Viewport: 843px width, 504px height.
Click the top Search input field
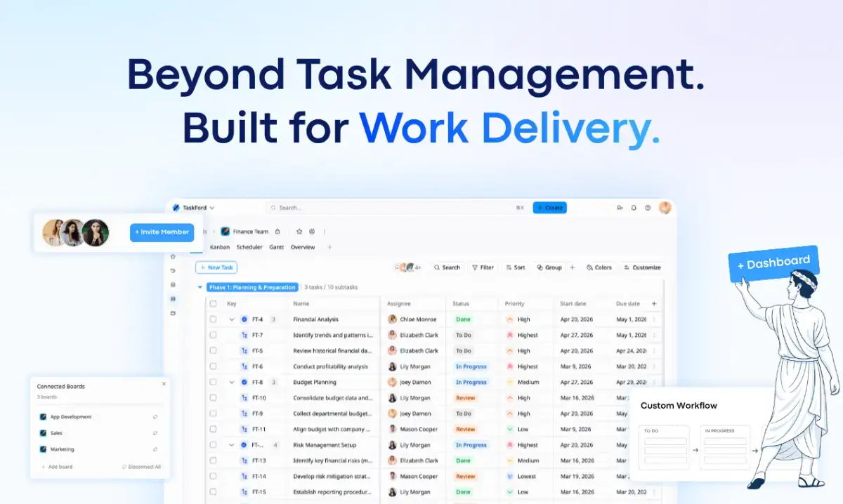click(398, 208)
